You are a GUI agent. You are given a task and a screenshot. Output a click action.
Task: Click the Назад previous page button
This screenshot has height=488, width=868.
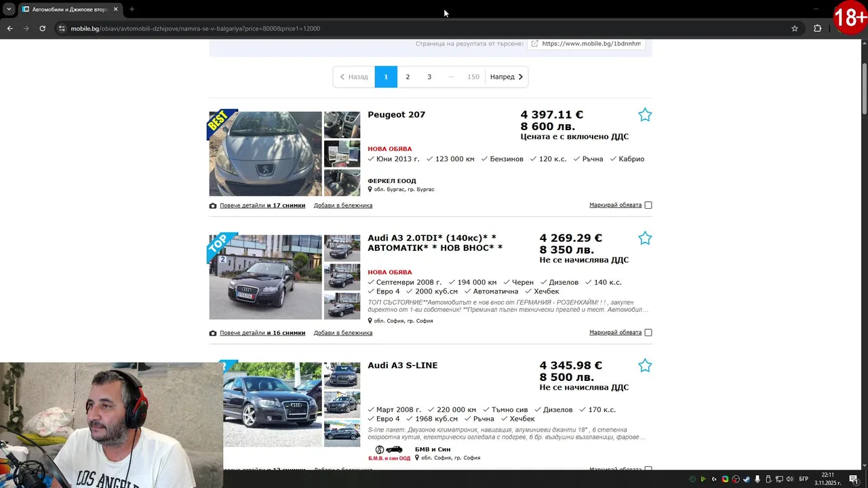pyautogui.click(x=354, y=77)
